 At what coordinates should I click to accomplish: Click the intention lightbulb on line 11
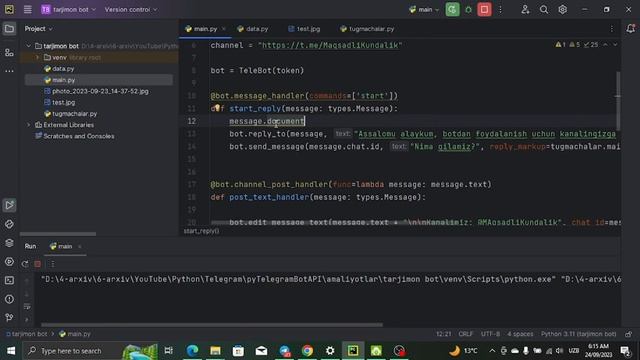217,108
